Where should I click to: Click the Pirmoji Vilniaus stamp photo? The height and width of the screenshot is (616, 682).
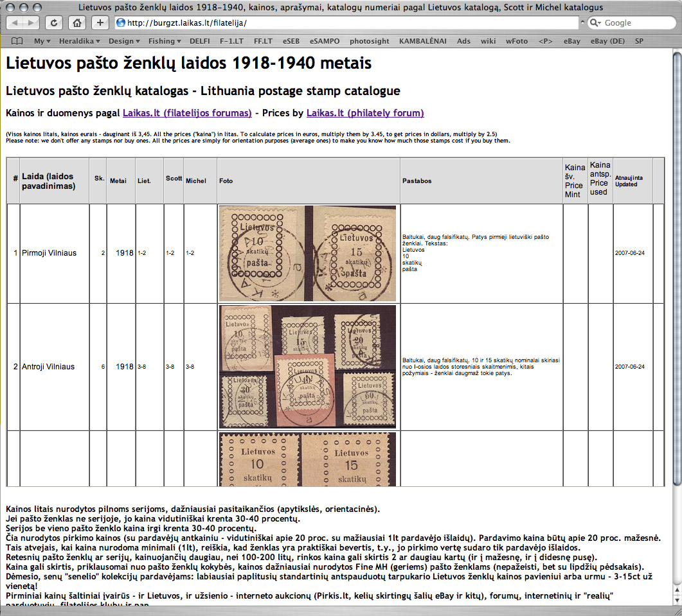[307, 253]
